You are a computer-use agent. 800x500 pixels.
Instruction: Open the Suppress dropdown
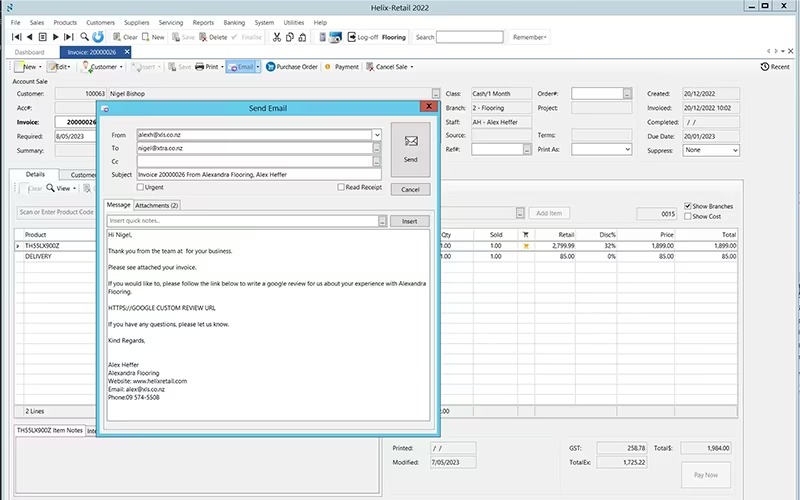point(735,150)
